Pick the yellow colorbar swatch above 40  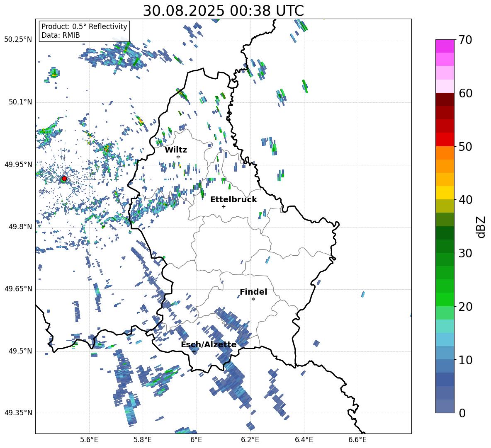pyautogui.click(x=445, y=193)
